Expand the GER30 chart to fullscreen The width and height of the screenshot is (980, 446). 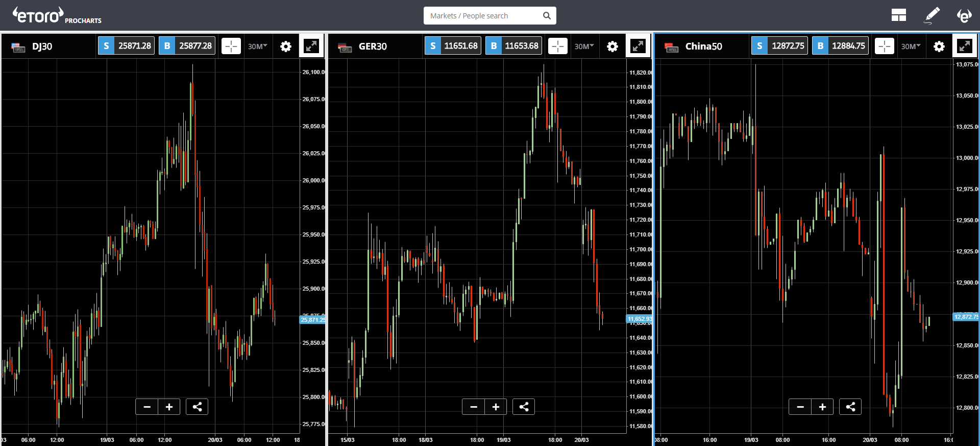click(638, 46)
